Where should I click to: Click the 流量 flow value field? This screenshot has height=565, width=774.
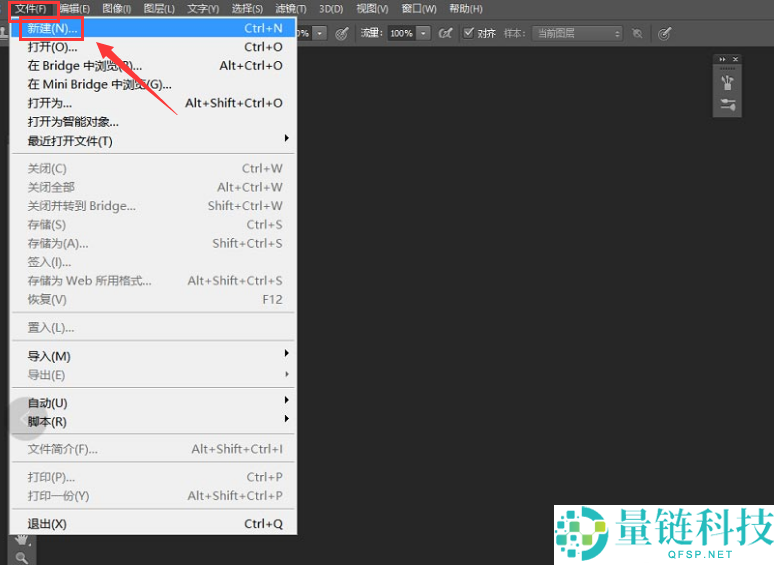401,33
